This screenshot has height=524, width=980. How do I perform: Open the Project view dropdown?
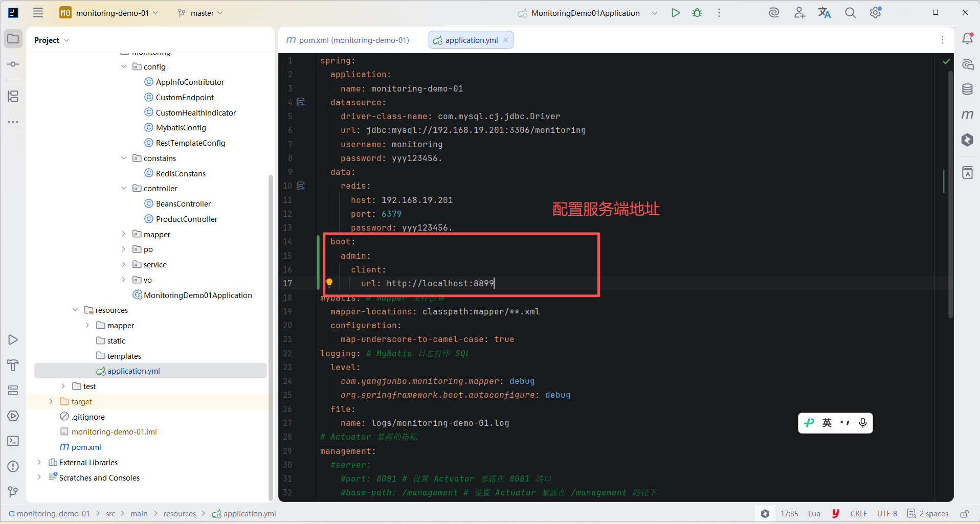pyautogui.click(x=52, y=40)
